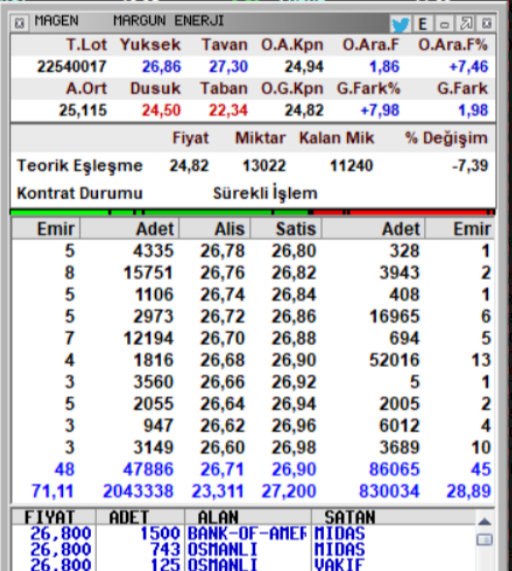Select Yuksek value 26,86
The image size is (512, 571).
(161, 67)
